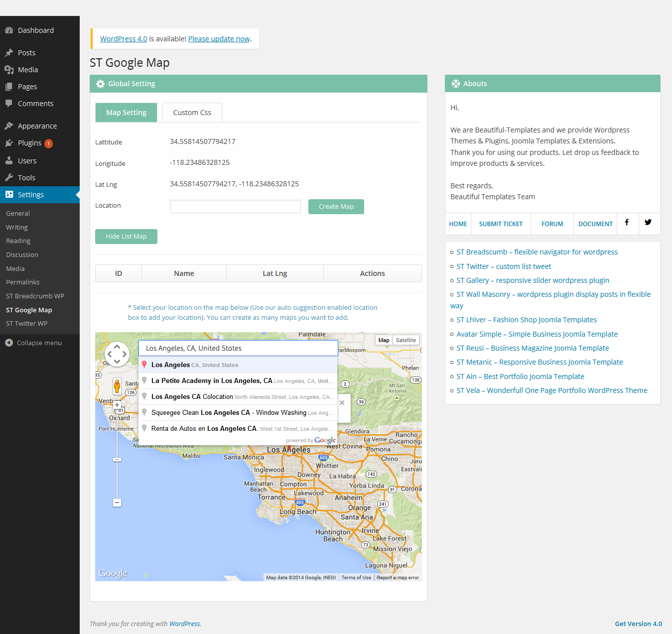Select Los Angeles CA Colocation suggestion
The width and height of the screenshot is (672, 634).
pos(238,397)
